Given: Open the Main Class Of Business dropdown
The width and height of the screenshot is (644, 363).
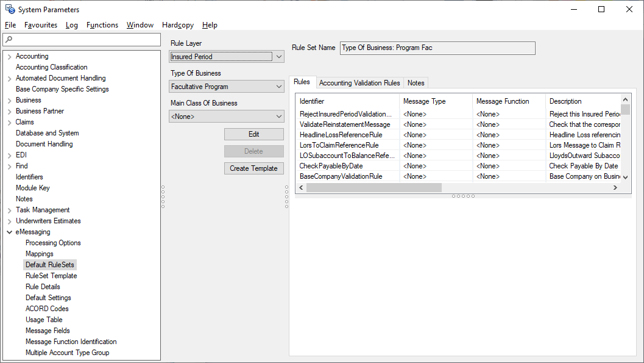Looking at the screenshot, I should coord(279,117).
